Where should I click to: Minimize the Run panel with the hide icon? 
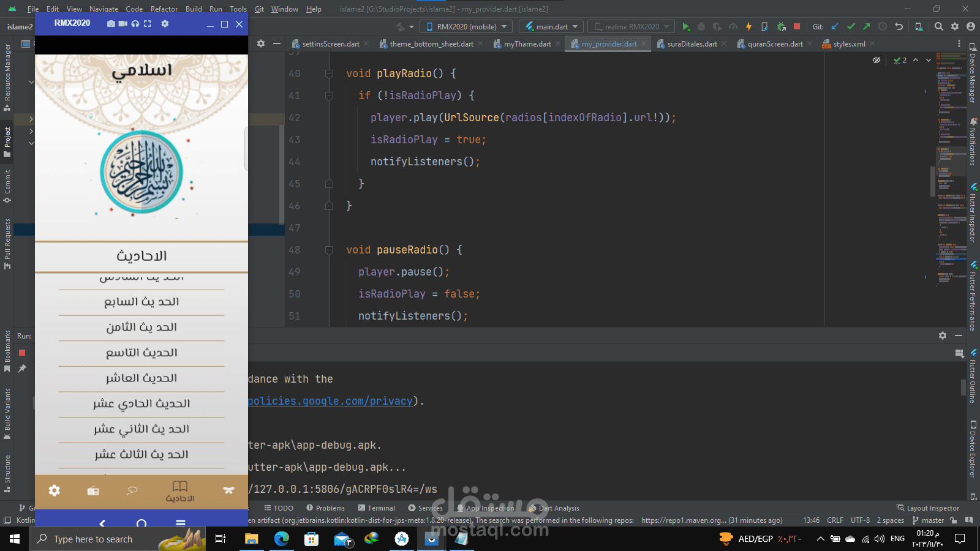coord(959,335)
